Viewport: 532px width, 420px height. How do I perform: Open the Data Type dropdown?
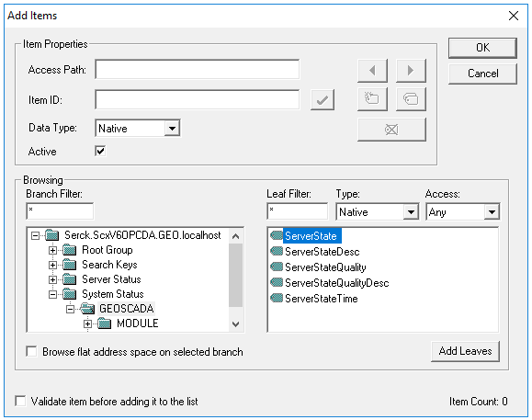[x=172, y=129]
